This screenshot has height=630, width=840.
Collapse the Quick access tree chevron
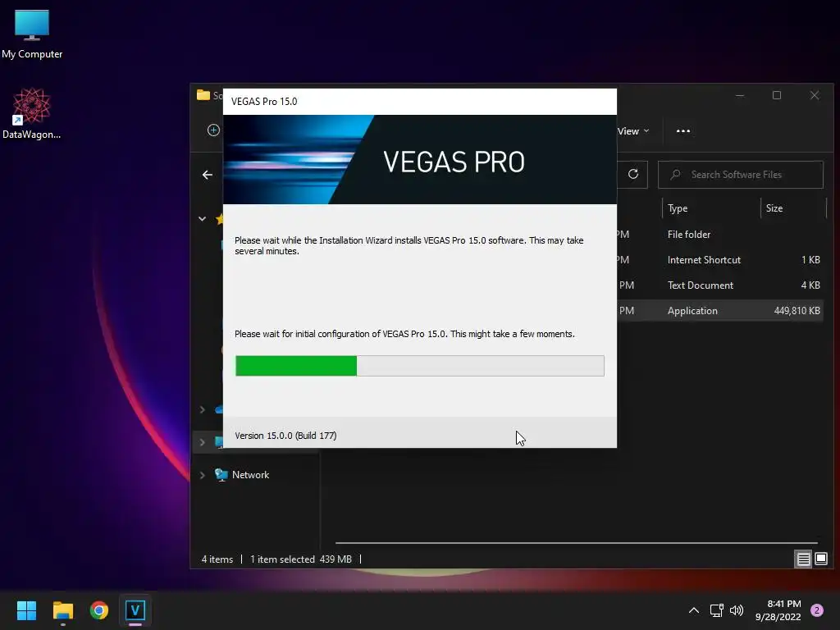pyautogui.click(x=202, y=218)
